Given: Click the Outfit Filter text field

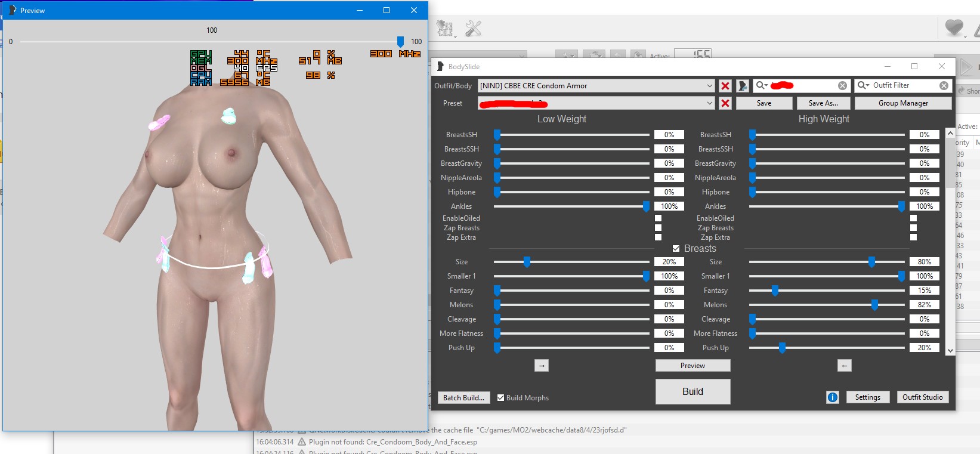Looking at the screenshot, I should 904,85.
